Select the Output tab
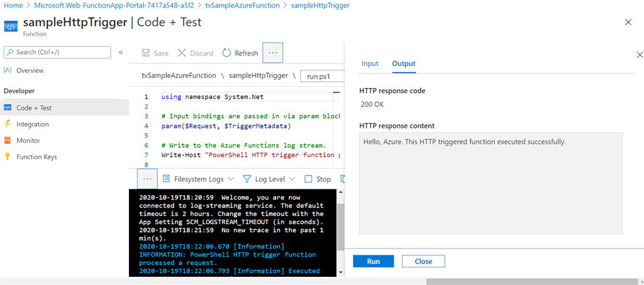644x285 pixels. tap(404, 64)
